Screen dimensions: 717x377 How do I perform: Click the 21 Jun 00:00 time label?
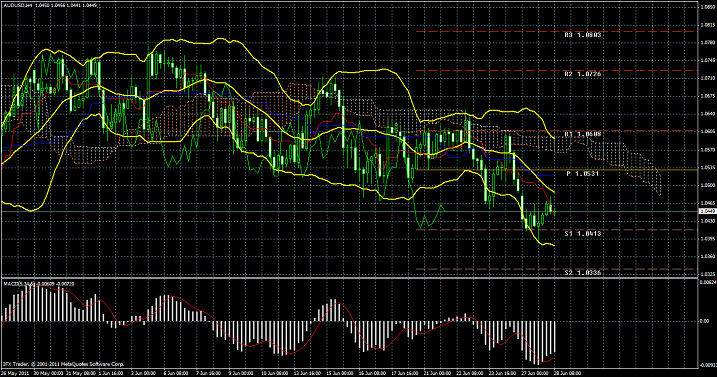point(437,373)
